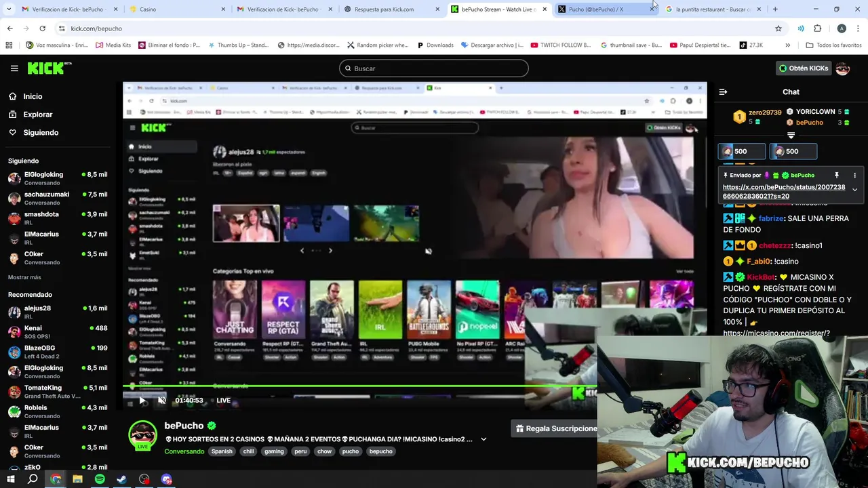
Task: Click the Kick logo
Action: pyautogui.click(x=49, y=68)
